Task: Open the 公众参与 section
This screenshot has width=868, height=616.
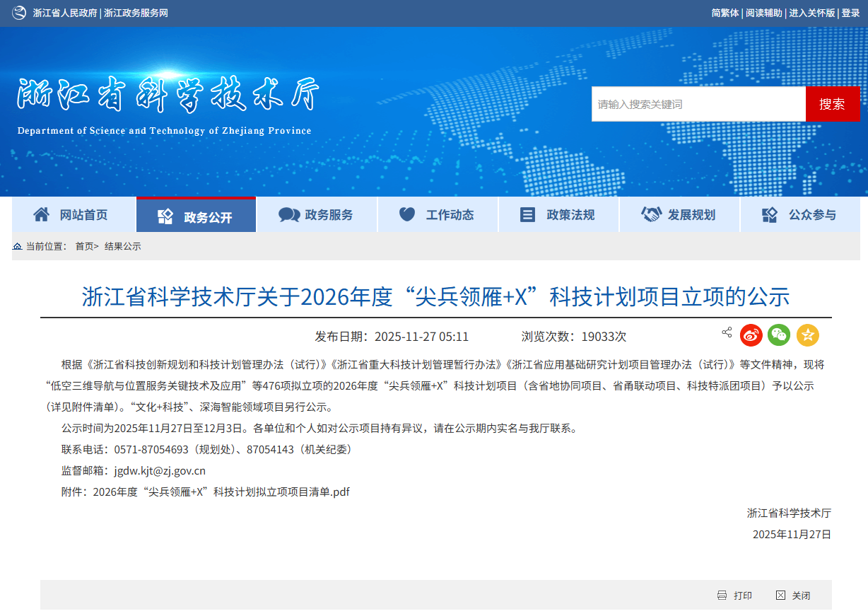Action: pos(800,215)
